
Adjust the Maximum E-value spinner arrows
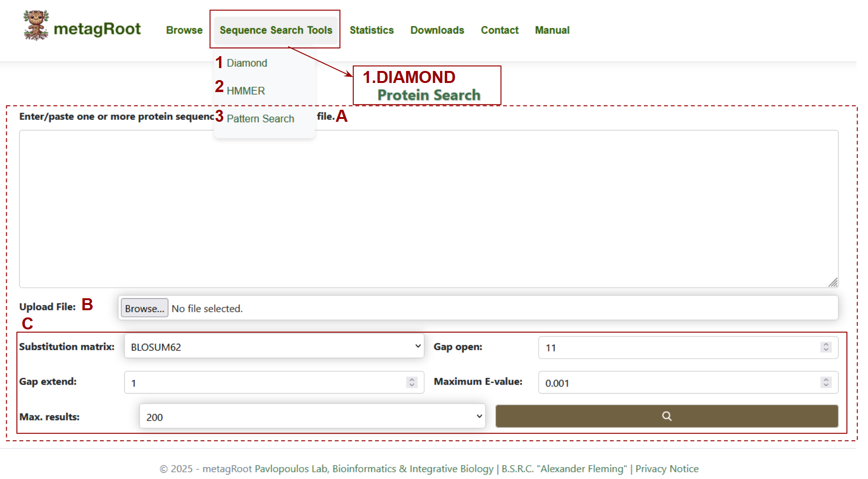pos(826,382)
